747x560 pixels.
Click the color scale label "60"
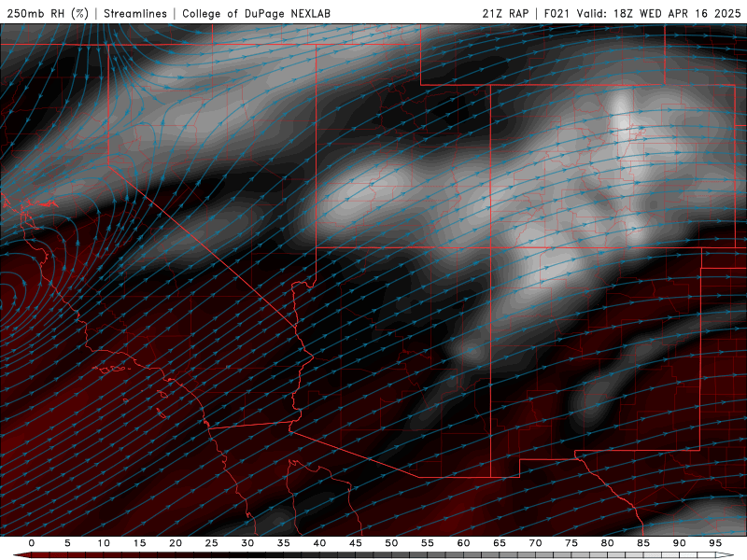(x=463, y=543)
